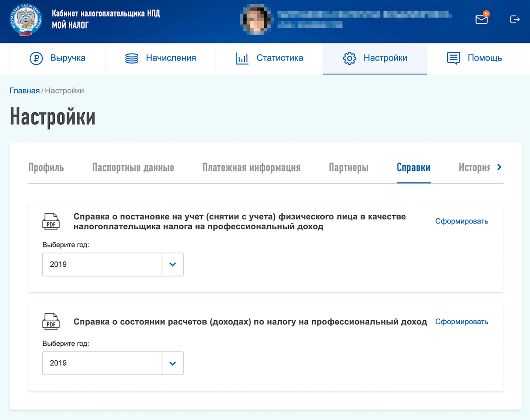Click the Статистика chart icon
Screen dimensions: 530x420
coord(242,58)
